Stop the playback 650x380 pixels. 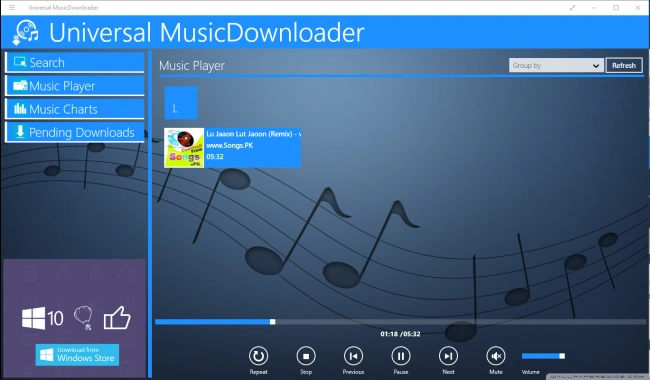tap(306, 356)
